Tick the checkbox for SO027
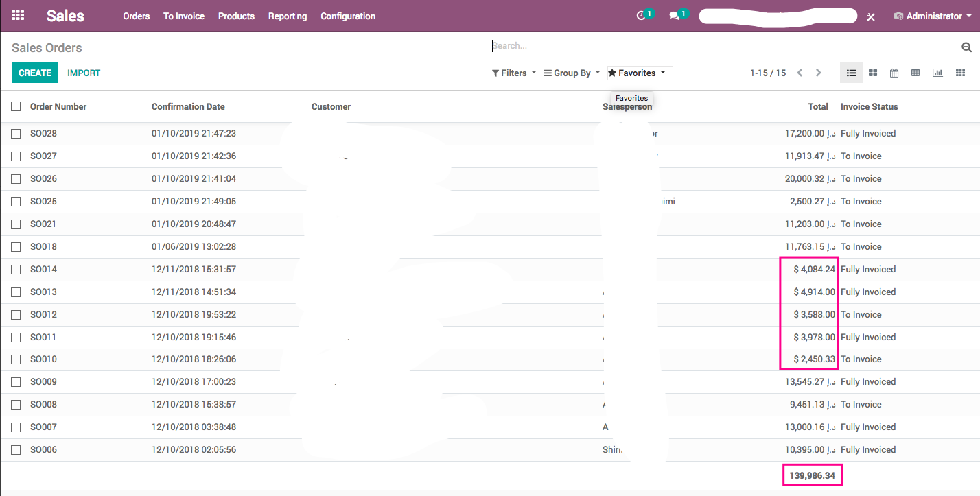The width and height of the screenshot is (980, 496). tap(16, 156)
